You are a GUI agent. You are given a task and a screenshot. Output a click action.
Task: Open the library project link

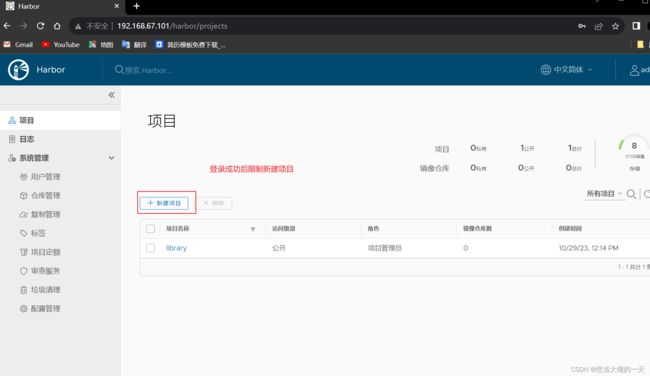[176, 248]
